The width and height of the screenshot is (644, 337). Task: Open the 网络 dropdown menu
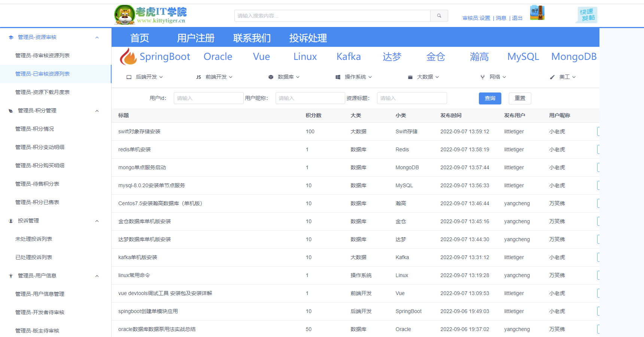coord(493,77)
